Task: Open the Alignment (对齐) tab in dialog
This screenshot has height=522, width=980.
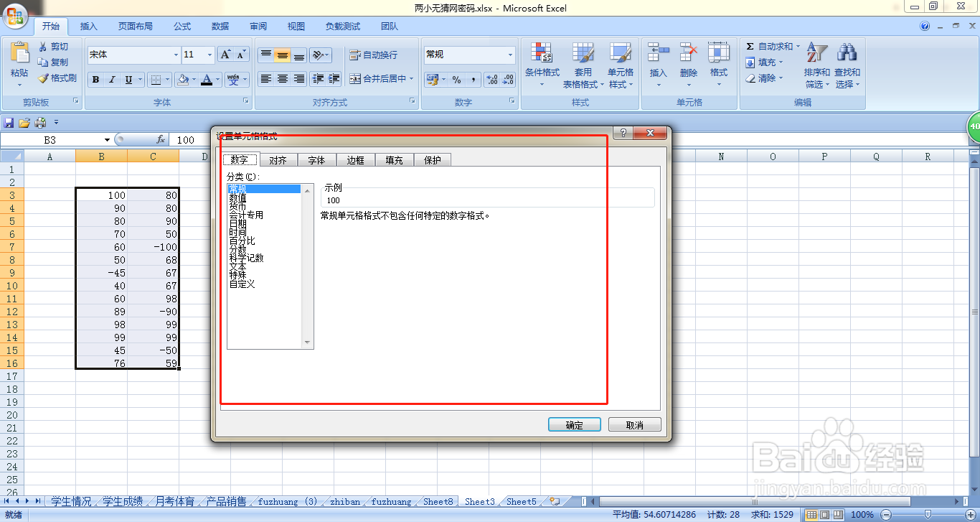Action: pos(278,160)
